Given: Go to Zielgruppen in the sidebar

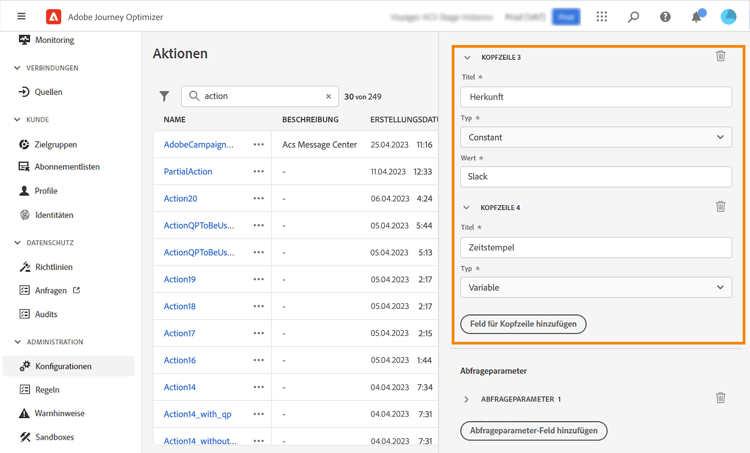Looking at the screenshot, I should coord(55,144).
